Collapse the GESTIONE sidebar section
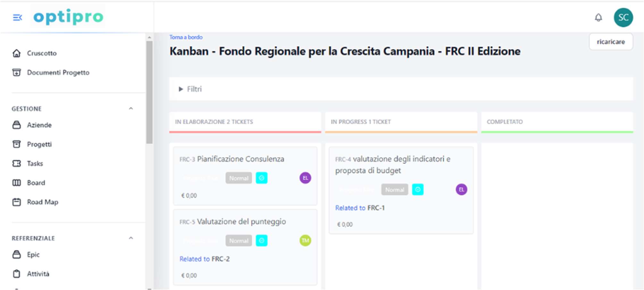The width and height of the screenshot is (644, 290). [x=131, y=109]
